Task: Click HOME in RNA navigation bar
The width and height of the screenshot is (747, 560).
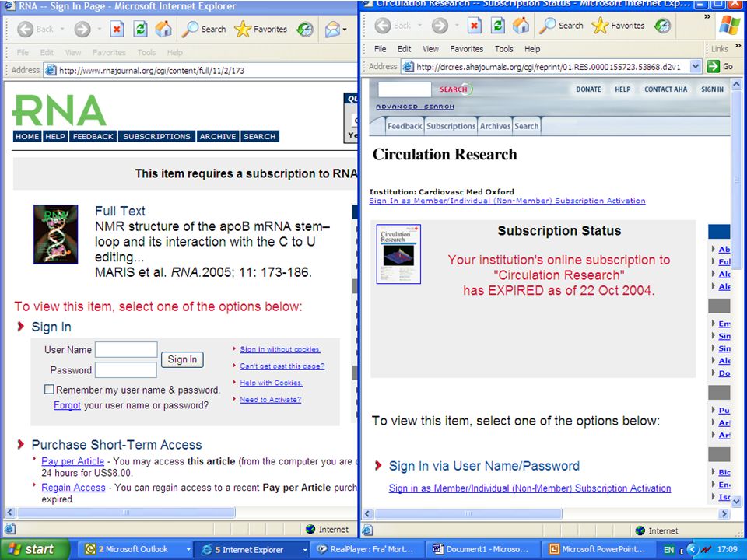Action: (27, 136)
